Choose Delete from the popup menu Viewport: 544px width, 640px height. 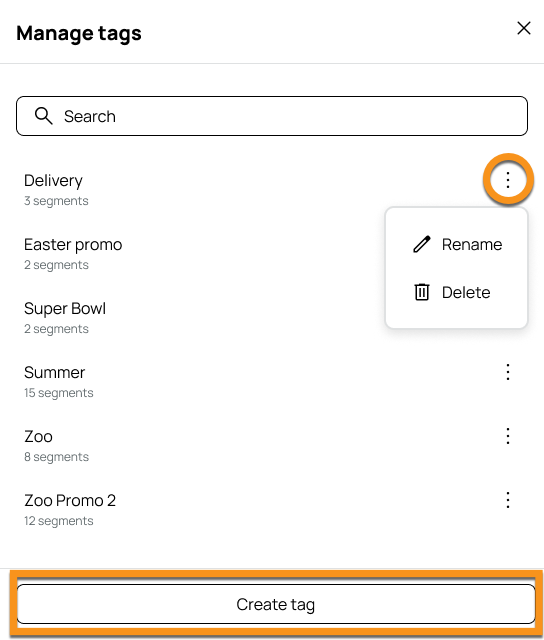click(x=457, y=292)
